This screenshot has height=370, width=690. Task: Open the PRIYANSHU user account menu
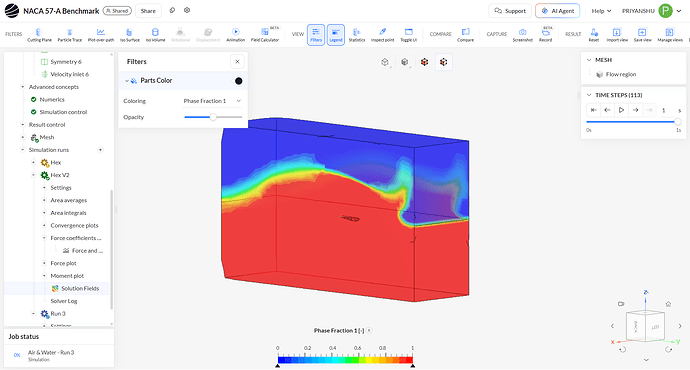point(651,11)
